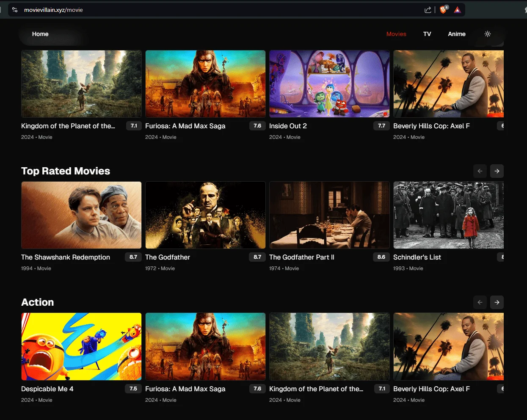
Task: Click the '1993 • Movie' label
Action: point(408,268)
